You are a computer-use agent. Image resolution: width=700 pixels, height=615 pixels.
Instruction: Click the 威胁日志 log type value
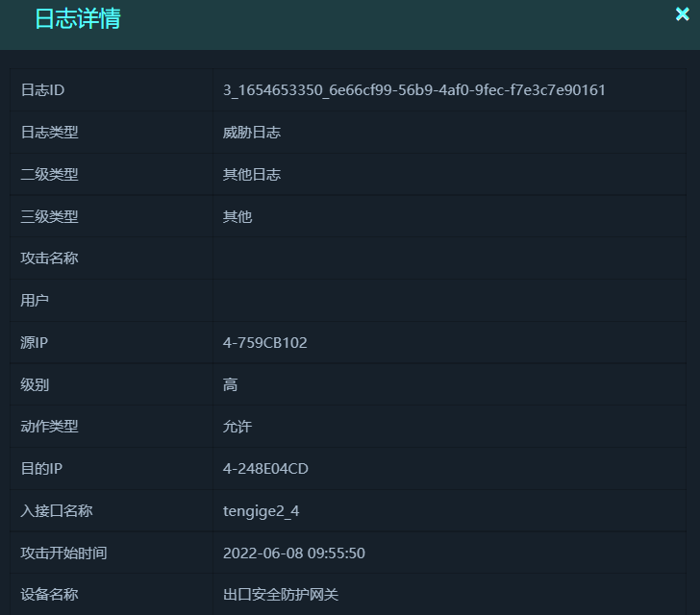coord(252,133)
